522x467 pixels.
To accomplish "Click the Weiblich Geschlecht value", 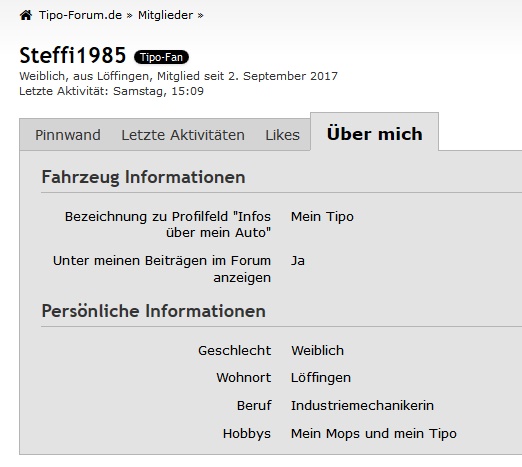I will click(x=317, y=351).
